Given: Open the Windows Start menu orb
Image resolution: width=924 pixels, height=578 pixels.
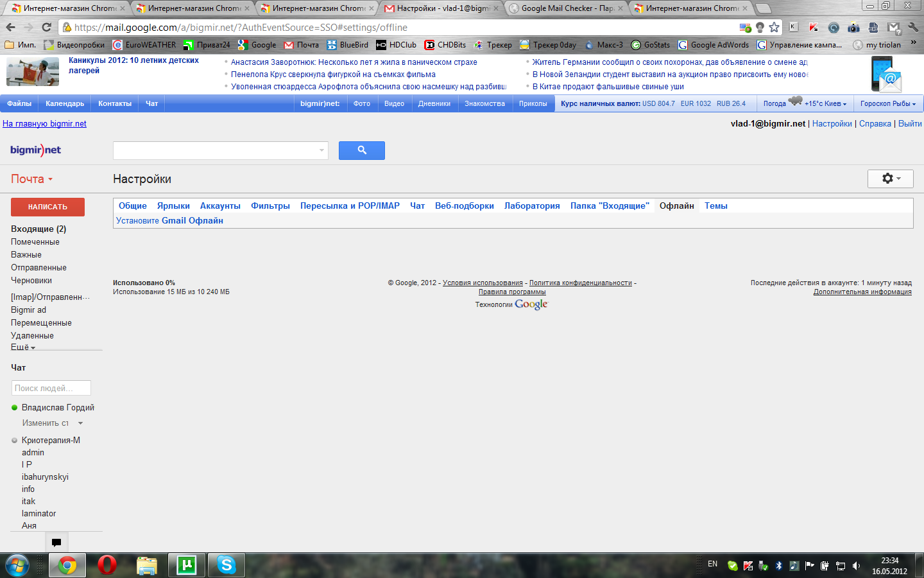Looking at the screenshot, I should 17,565.
